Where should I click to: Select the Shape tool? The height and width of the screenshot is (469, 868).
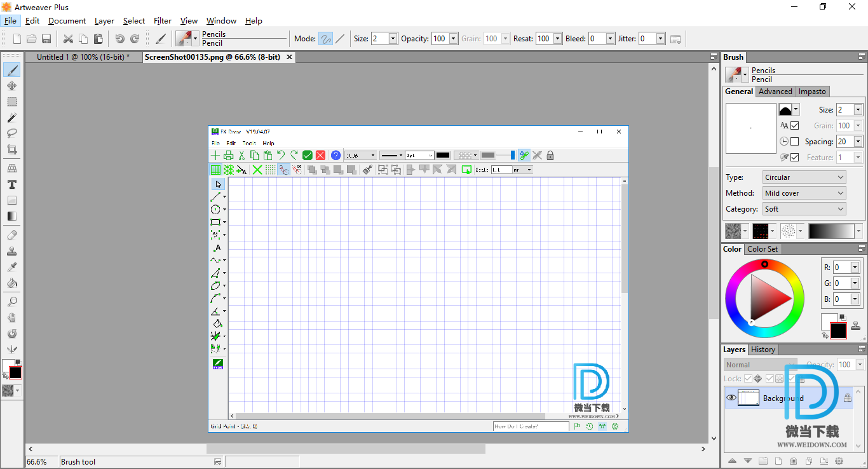11,200
